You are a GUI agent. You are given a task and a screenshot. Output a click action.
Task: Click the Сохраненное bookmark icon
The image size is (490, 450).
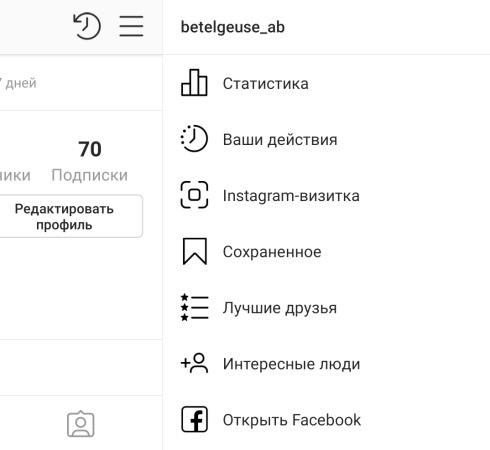(195, 251)
